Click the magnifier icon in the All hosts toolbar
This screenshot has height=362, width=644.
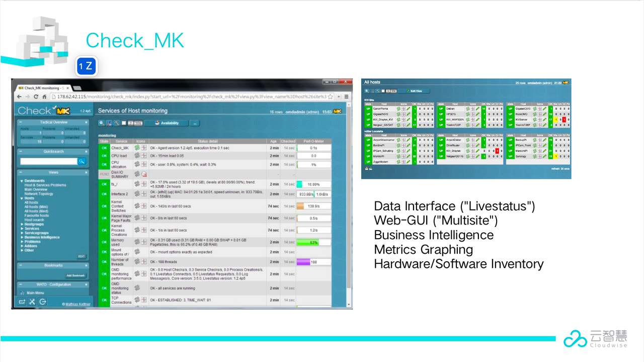[x=367, y=91]
